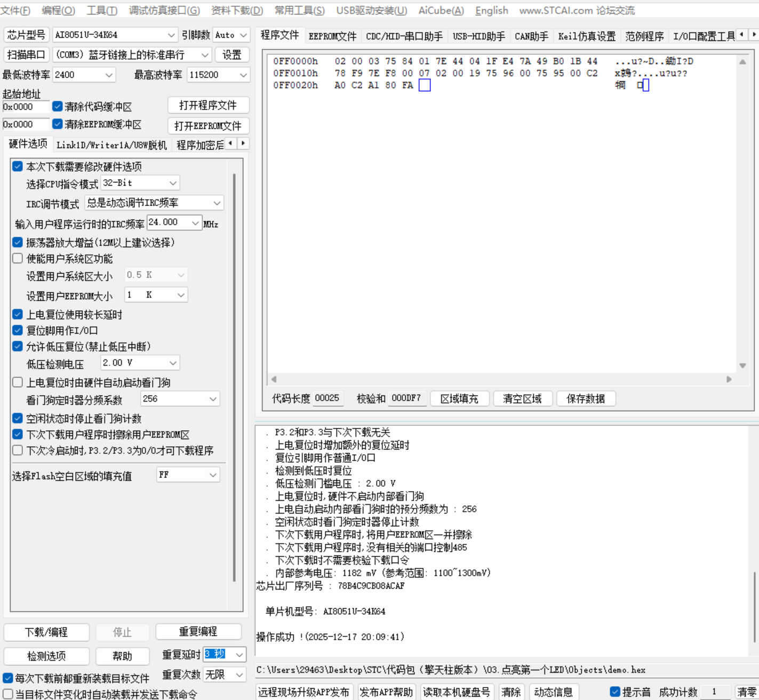Open 资料下载(D) menu
This screenshot has width=759, height=700.
[x=237, y=10]
